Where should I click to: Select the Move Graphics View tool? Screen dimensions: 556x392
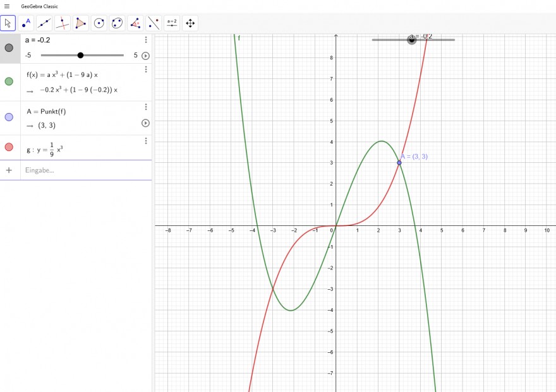(x=190, y=23)
